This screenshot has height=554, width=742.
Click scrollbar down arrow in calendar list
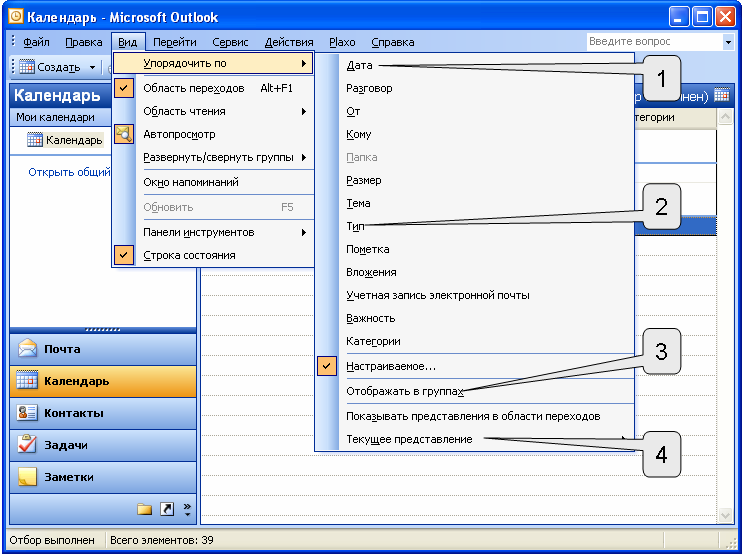pyautogui.click(x=725, y=515)
